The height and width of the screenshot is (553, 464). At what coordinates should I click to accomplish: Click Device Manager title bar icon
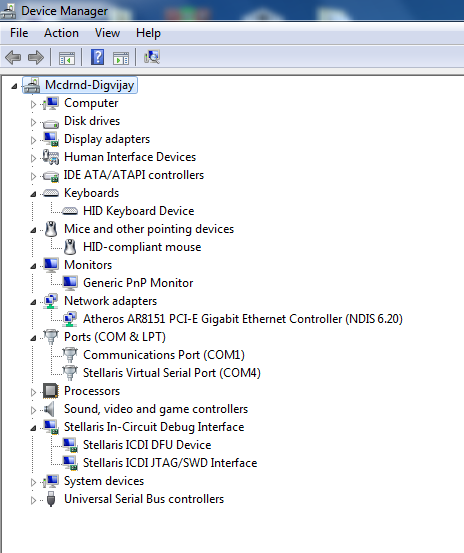pyautogui.click(x=8, y=11)
